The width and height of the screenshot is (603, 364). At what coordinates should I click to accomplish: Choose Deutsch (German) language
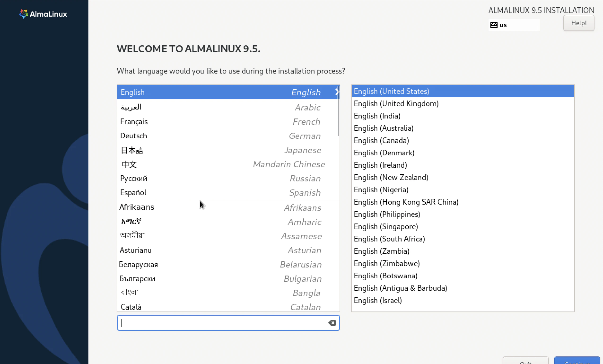pos(228,136)
